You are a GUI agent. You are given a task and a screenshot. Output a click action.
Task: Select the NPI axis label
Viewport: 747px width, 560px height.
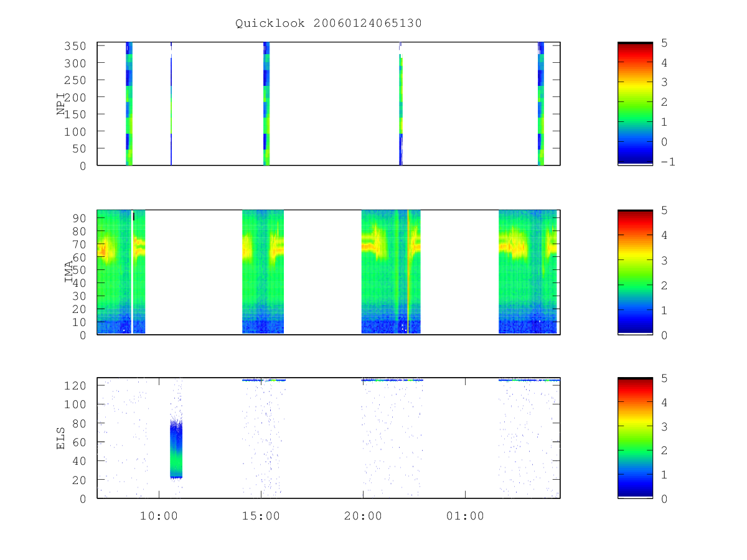62,104
